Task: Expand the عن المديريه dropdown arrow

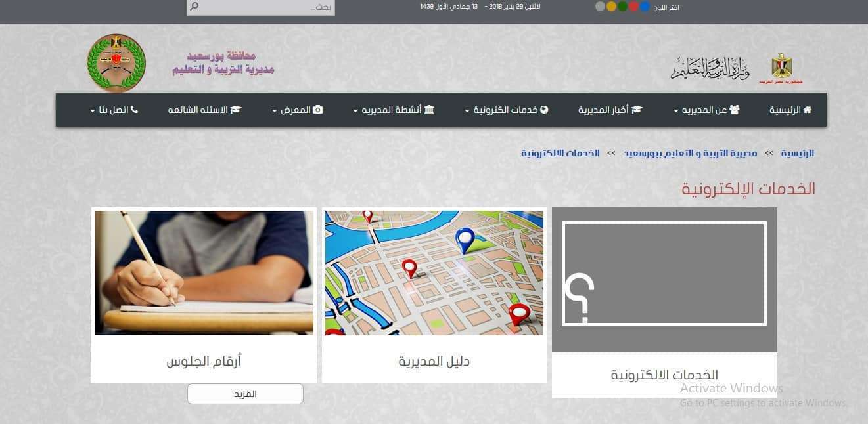Action: [676, 111]
